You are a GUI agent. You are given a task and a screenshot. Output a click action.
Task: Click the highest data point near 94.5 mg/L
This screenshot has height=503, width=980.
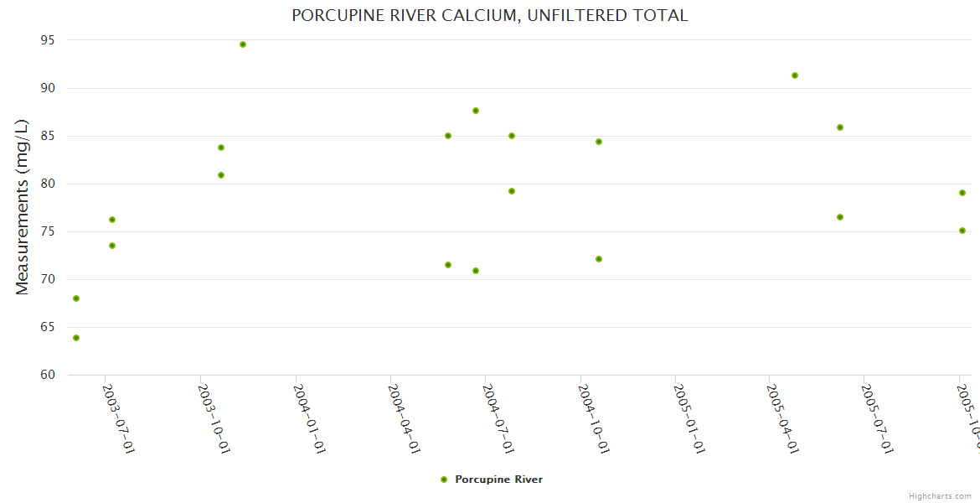tap(243, 44)
